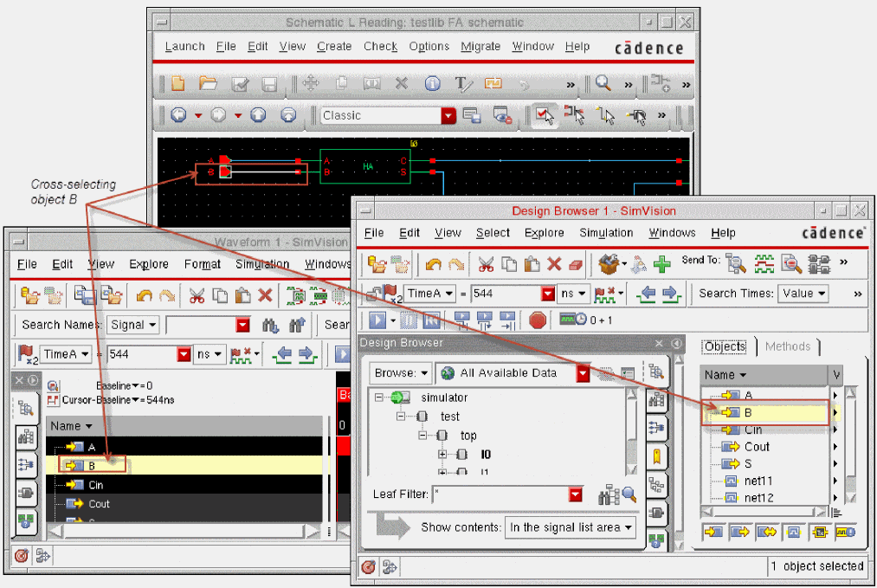877x588 pixels.
Task: Select net11 in Objects list
Action: [758, 481]
